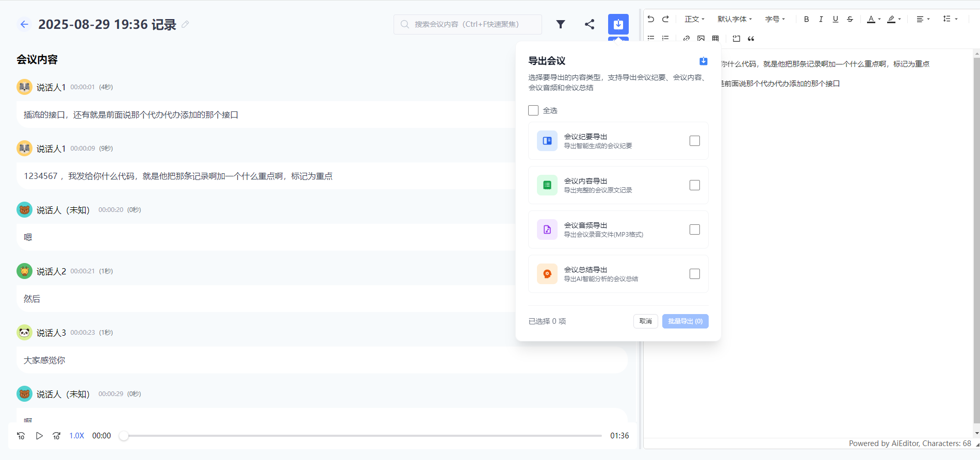Click the filter icon beside search
This screenshot has width=980, height=460.
[561, 24]
